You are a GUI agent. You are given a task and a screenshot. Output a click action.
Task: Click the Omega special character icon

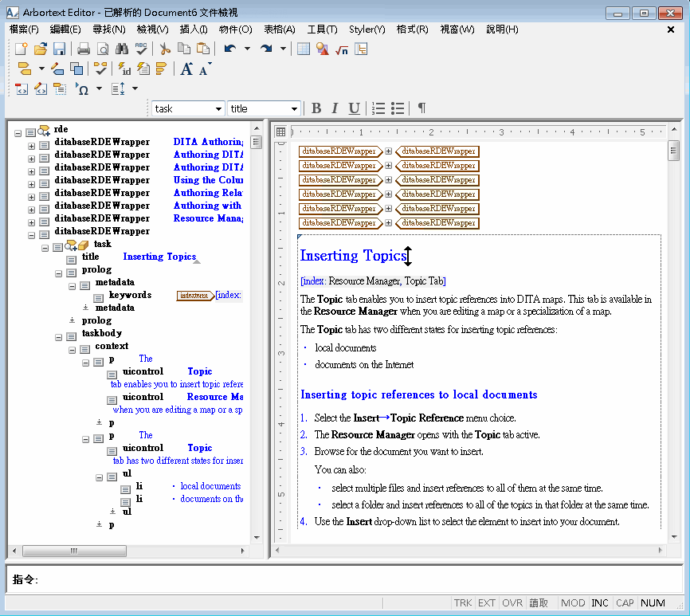pos(82,89)
